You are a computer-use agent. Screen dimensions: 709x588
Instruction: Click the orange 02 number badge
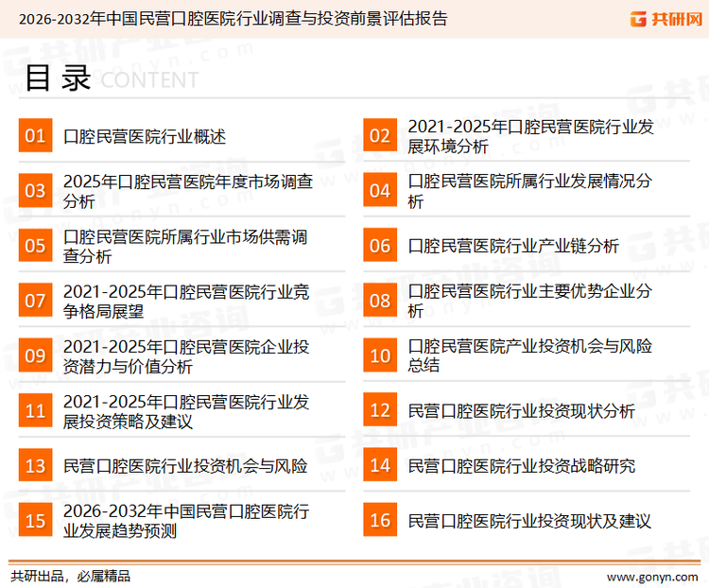coord(380,135)
